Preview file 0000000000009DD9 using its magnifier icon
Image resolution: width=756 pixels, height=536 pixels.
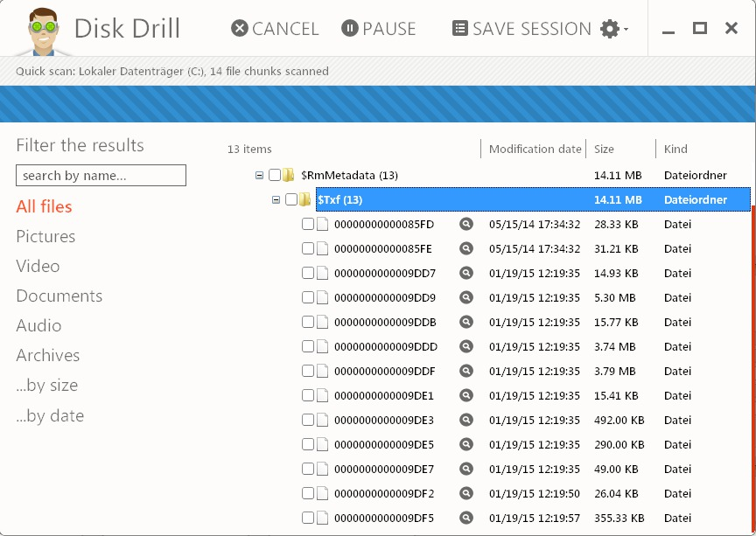click(x=465, y=297)
